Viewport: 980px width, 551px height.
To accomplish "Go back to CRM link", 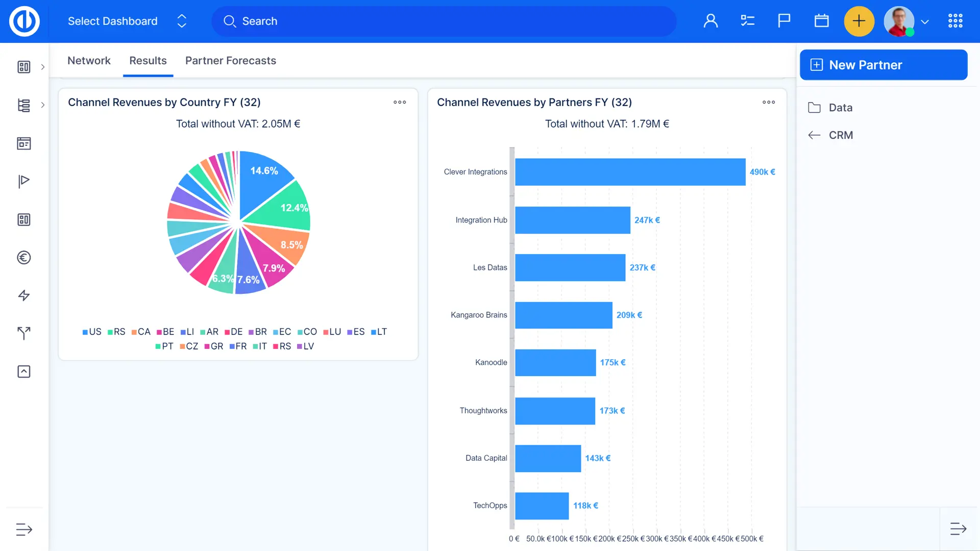I will coord(840,135).
